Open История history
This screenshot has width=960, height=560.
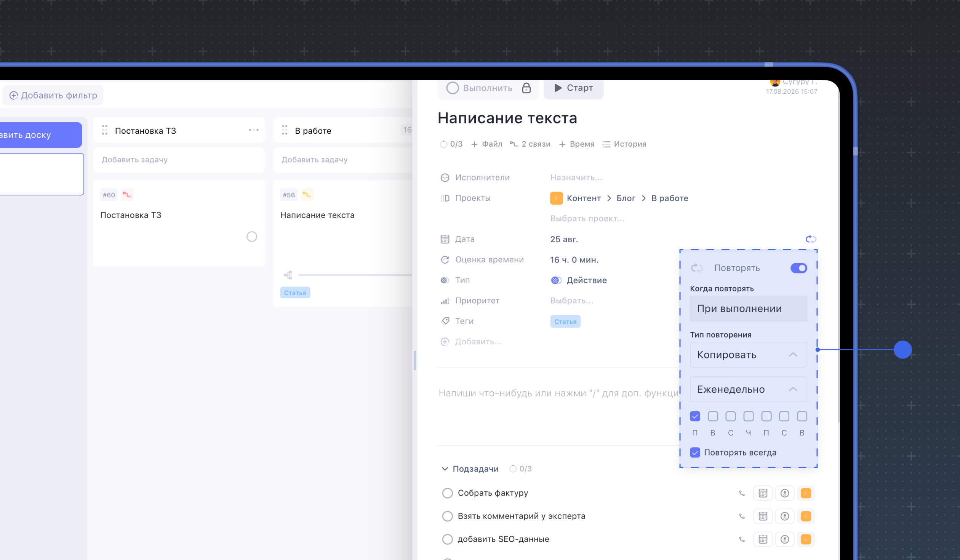(625, 144)
